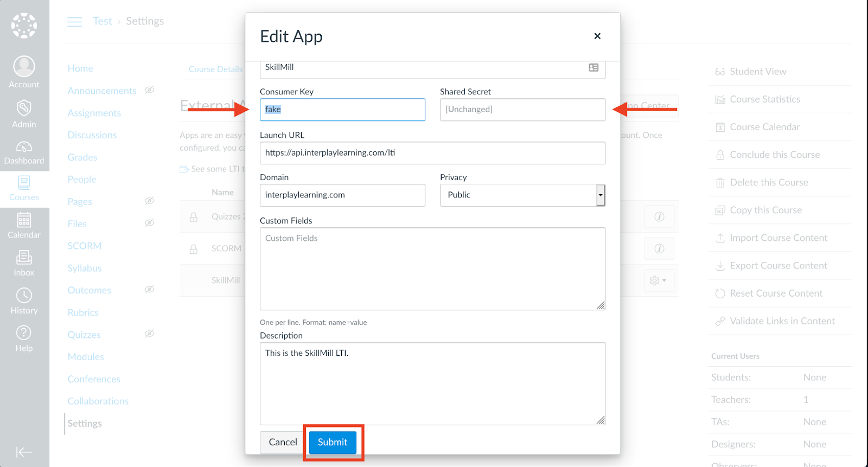Viewport: 868px width, 467px height.
Task: Open History in global navigation
Action: click(x=24, y=301)
